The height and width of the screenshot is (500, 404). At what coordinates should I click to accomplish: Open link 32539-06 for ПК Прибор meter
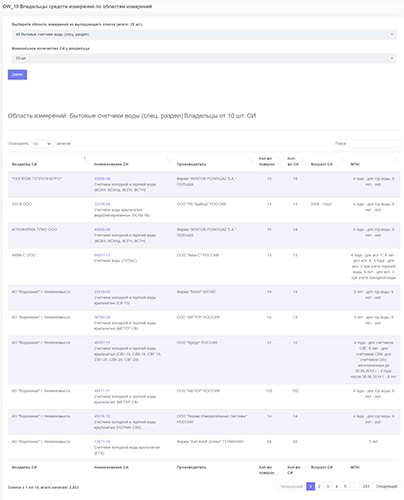(x=102, y=204)
